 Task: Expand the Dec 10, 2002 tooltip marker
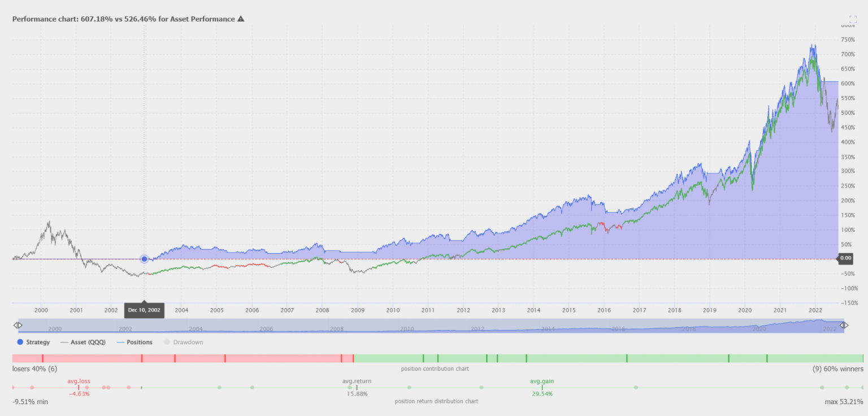coord(144,310)
